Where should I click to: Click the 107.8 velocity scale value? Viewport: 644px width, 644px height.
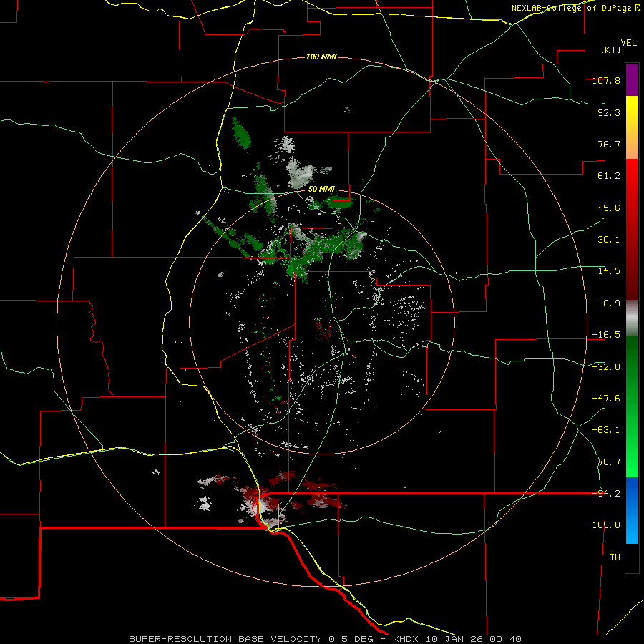pyautogui.click(x=606, y=80)
